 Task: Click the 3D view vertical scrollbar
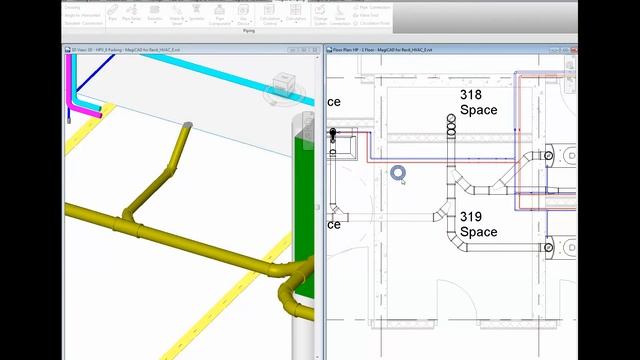point(317,207)
